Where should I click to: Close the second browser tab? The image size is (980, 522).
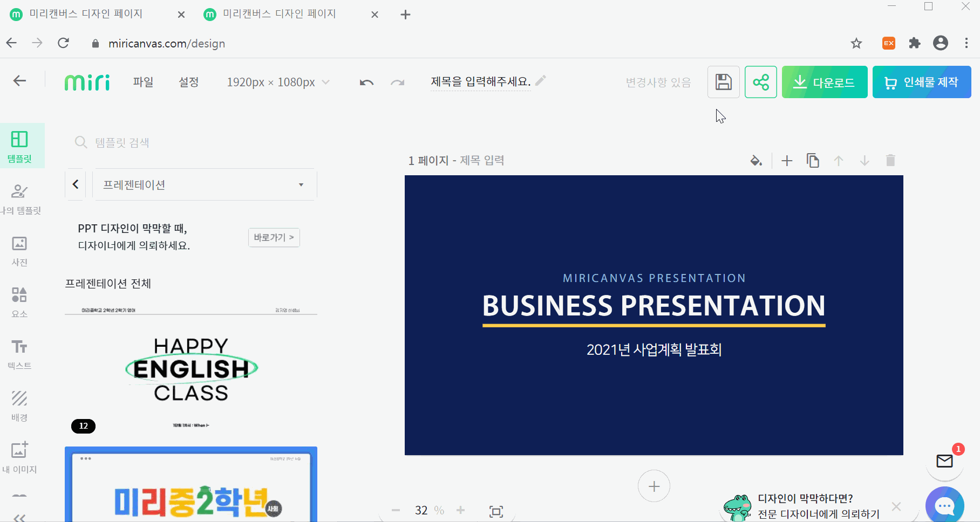point(375,15)
